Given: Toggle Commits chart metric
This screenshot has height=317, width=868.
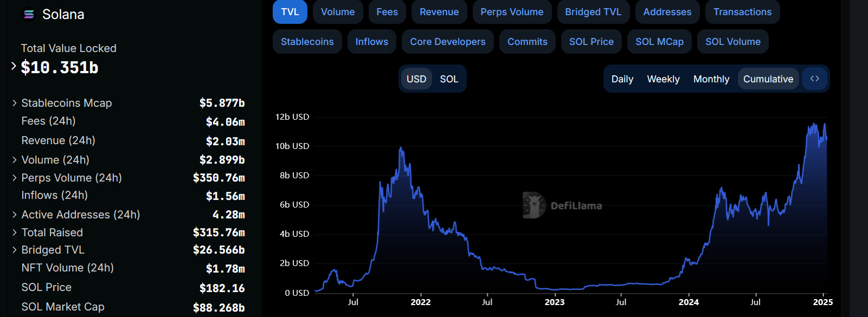Looking at the screenshot, I should click(x=528, y=42).
